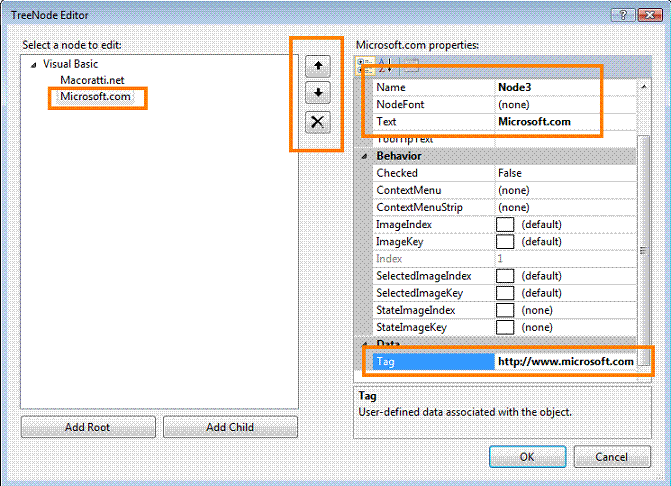Select the Text property label
Image resolution: width=671 pixels, height=486 pixels.
[386, 122]
